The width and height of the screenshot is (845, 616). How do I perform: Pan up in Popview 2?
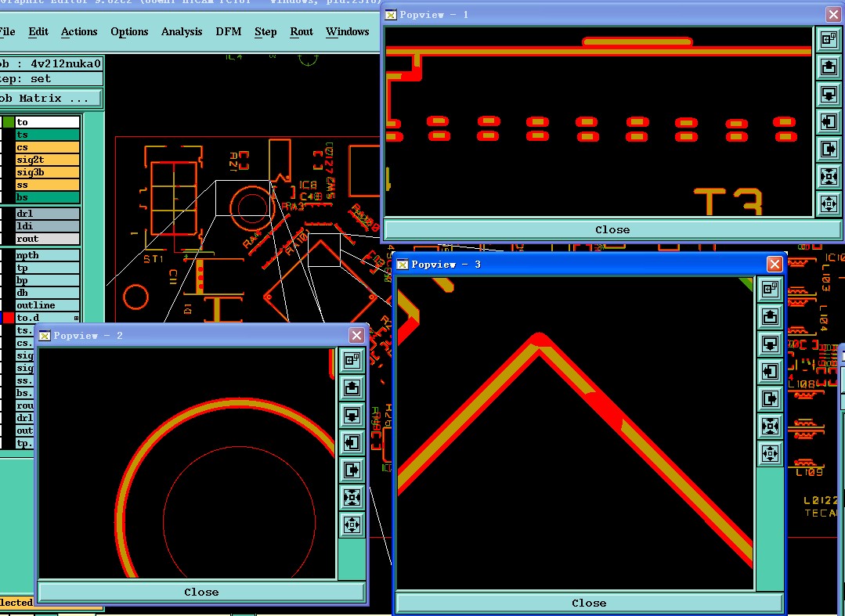352,387
